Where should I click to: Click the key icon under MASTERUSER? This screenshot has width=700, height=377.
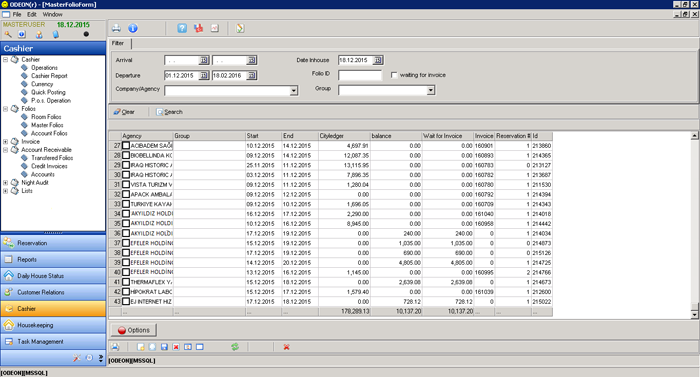pos(8,34)
